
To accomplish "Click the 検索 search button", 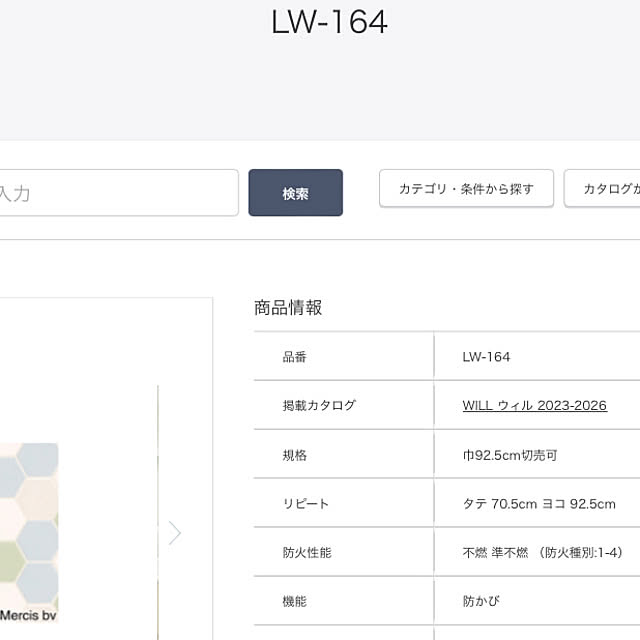I will 296,193.
